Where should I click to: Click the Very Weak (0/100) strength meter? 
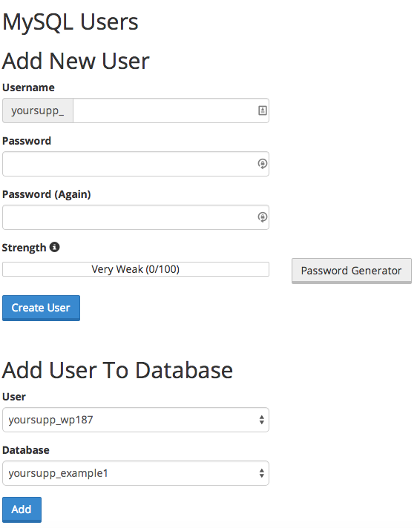[136, 269]
